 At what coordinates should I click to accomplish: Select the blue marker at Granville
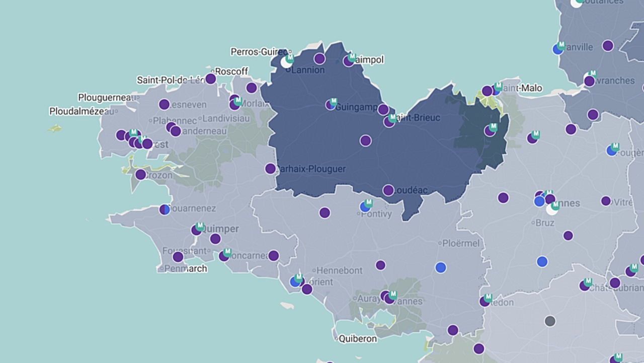coord(557,49)
